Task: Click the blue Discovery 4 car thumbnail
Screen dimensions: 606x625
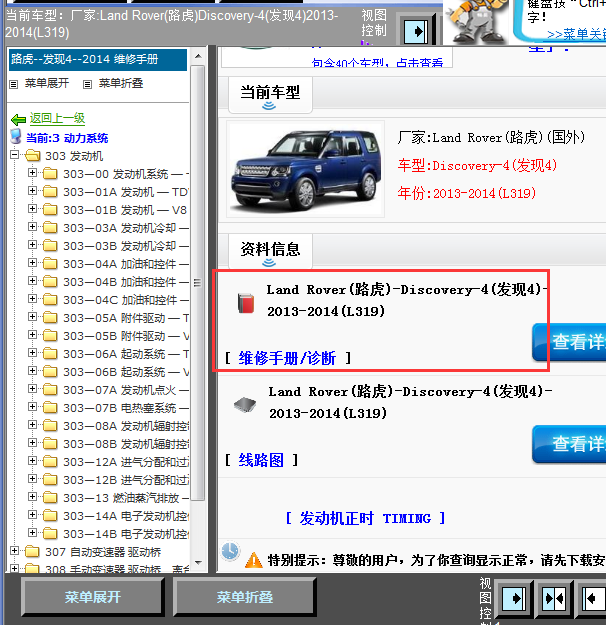Action: click(305, 170)
